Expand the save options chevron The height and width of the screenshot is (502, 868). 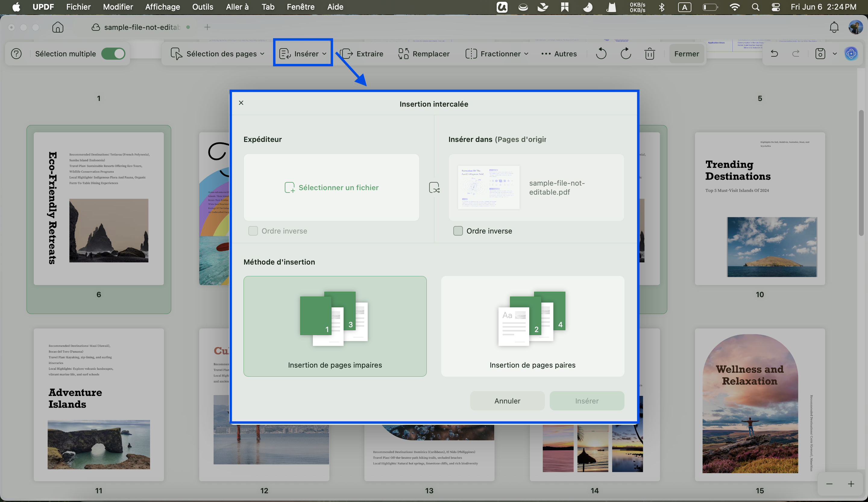[x=835, y=54]
